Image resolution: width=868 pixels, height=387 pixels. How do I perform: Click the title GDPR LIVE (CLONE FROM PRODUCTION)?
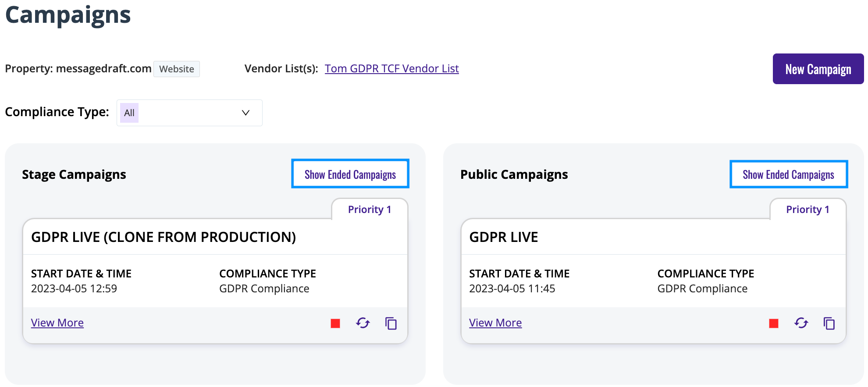[x=164, y=237]
